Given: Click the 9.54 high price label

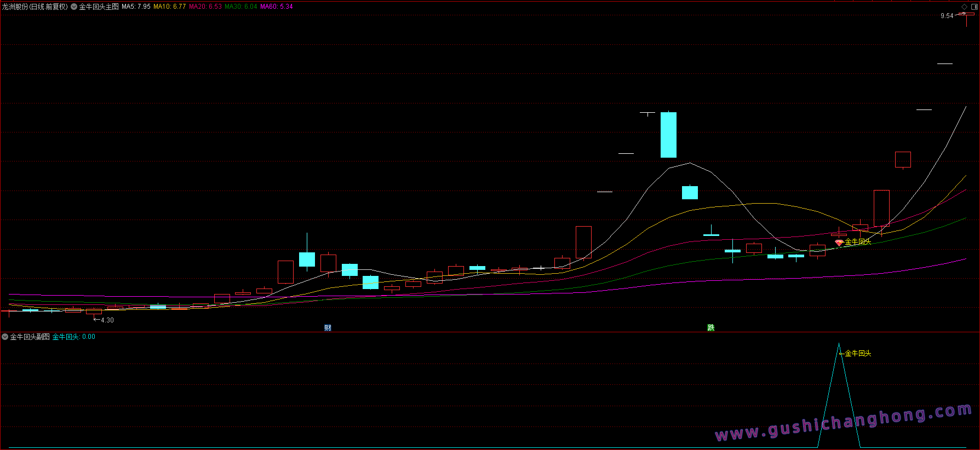Looking at the screenshot, I should point(947,16).
